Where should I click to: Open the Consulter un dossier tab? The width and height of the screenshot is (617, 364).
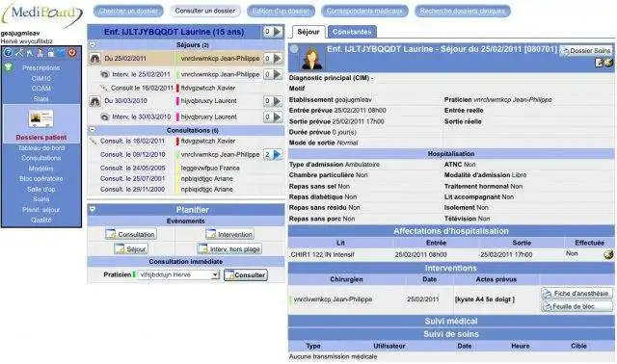205,11
